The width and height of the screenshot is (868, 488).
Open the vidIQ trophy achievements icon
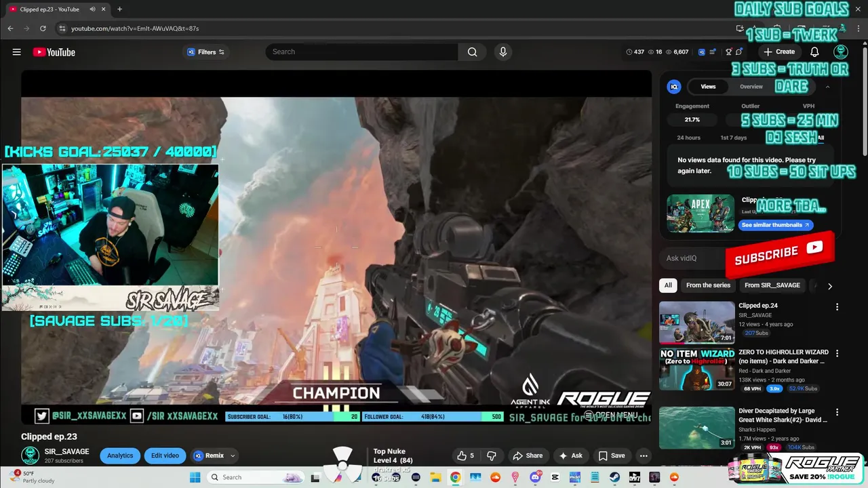[x=729, y=52]
